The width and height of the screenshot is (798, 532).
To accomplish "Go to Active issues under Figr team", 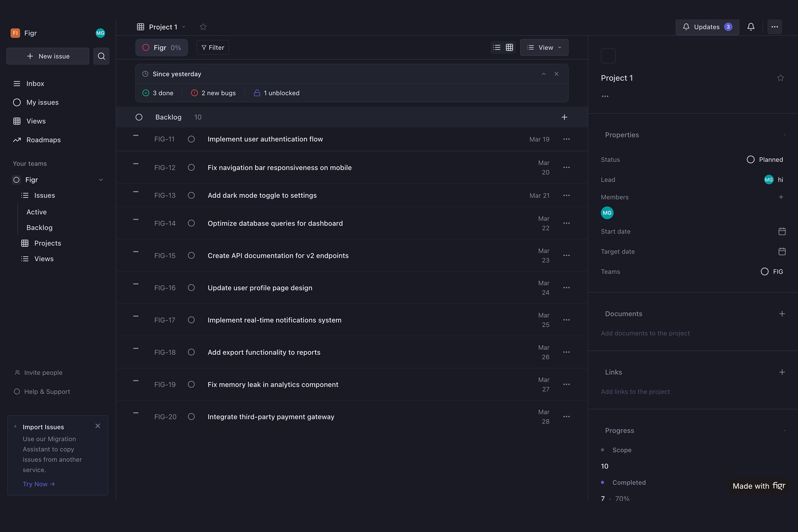I will point(36,212).
